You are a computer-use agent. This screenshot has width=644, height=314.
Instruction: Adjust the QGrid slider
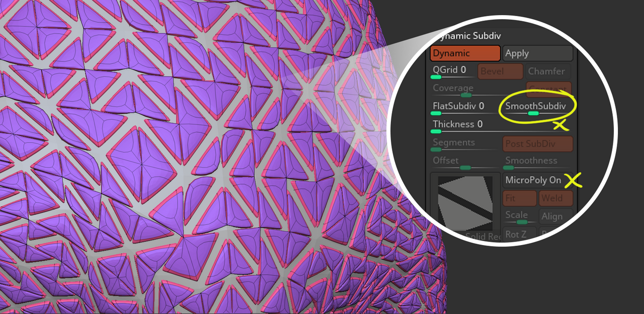click(x=452, y=72)
